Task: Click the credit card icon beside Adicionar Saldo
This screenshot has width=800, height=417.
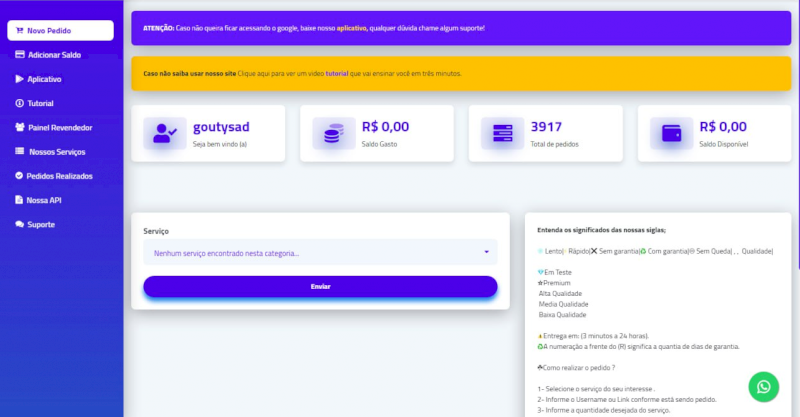Action: 20,55
